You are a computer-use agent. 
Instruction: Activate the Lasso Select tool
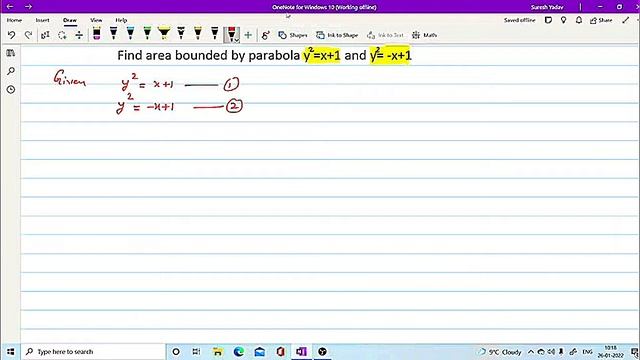click(62, 35)
